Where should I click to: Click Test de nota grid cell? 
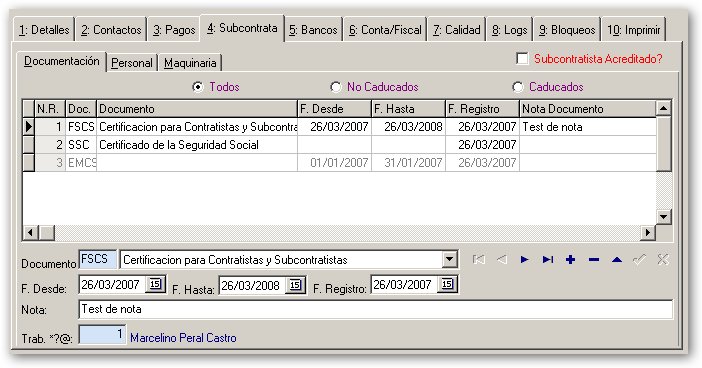coord(588,127)
